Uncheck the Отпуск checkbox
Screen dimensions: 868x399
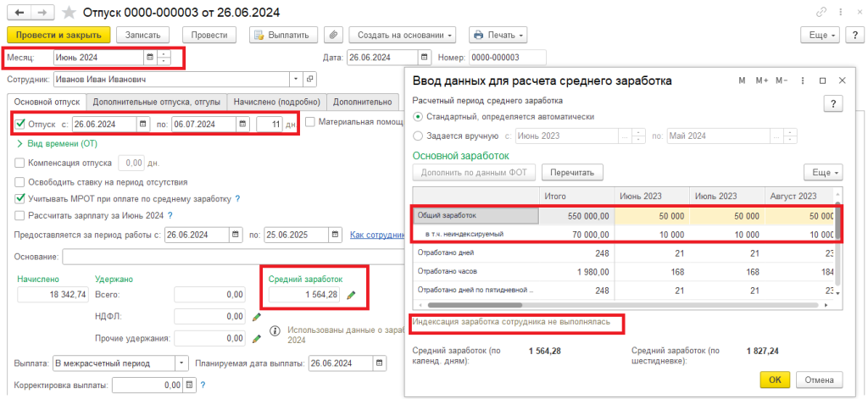(20, 124)
